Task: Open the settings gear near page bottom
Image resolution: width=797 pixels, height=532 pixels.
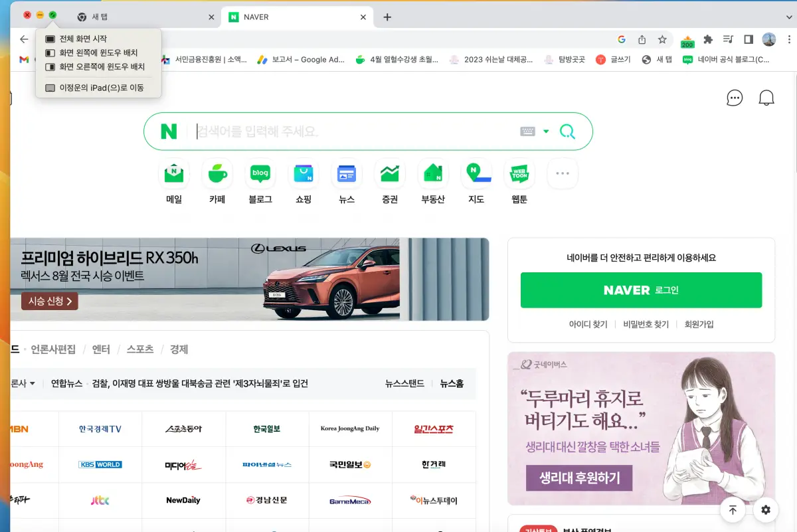Action: point(765,509)
